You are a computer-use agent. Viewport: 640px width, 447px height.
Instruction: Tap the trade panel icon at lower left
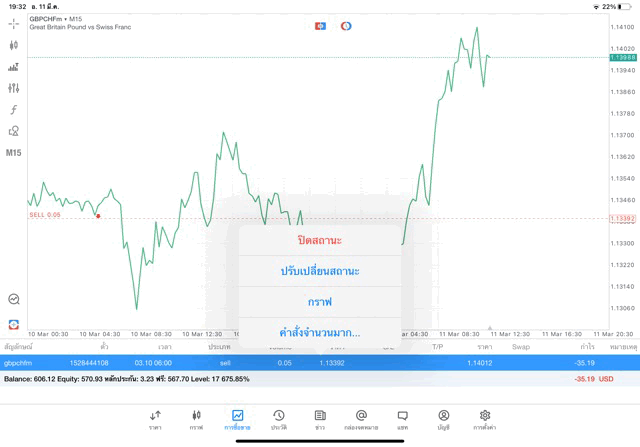click(x=14, y=324)
